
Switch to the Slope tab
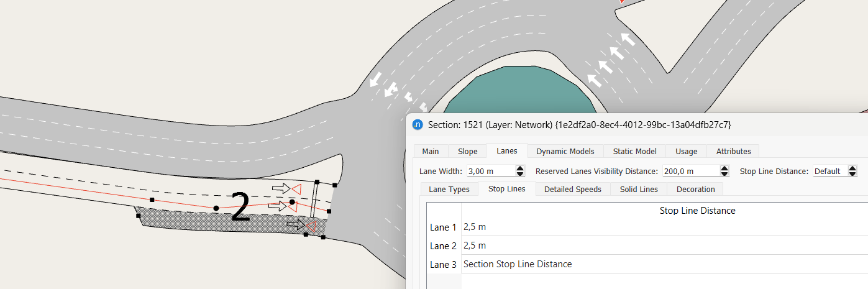pos(467,151)
